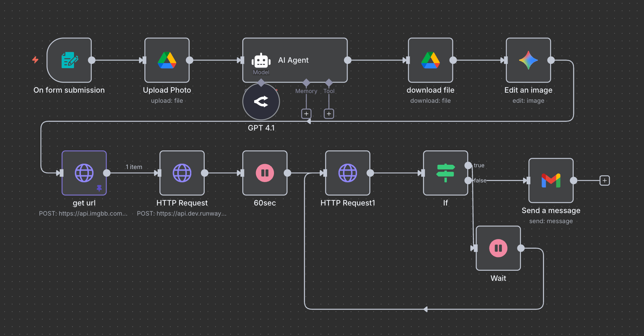Click the plus under the Memory connector
The height and width of the screenshot is (336, 644).
[x=306, y=113]
